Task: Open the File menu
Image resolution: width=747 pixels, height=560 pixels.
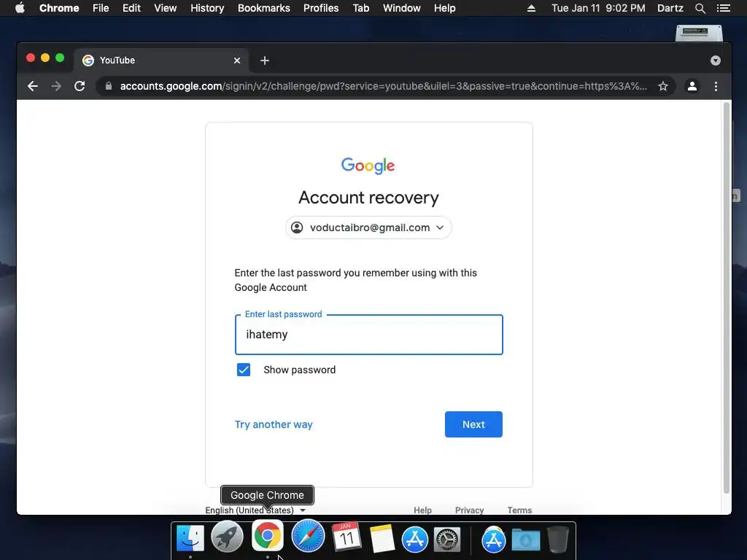Action: [101, 8]
